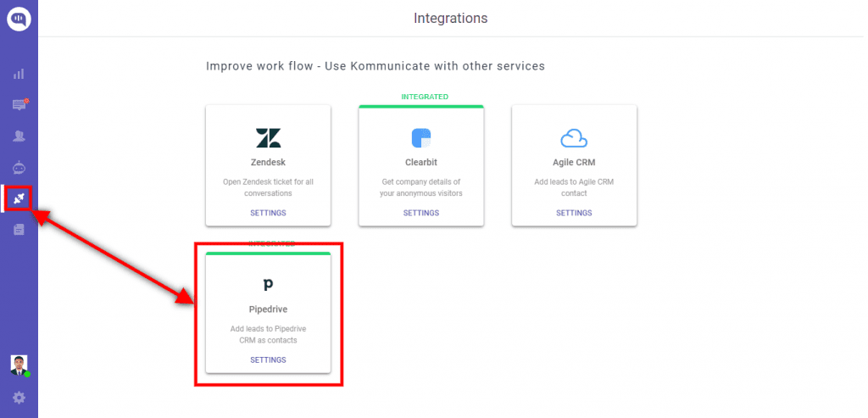Click 'Add leads to Agile CRM contact' text
This screenshot has width=868, height=418.
574,187
